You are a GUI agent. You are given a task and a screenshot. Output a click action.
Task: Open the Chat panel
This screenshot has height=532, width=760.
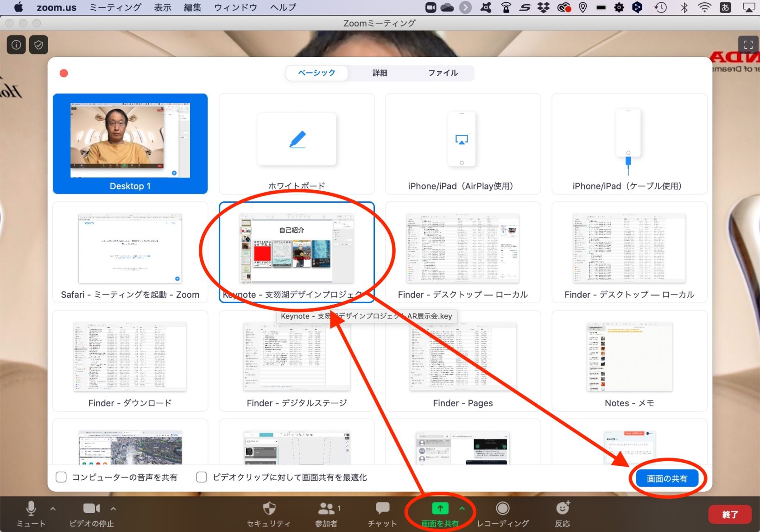(382, 508)
